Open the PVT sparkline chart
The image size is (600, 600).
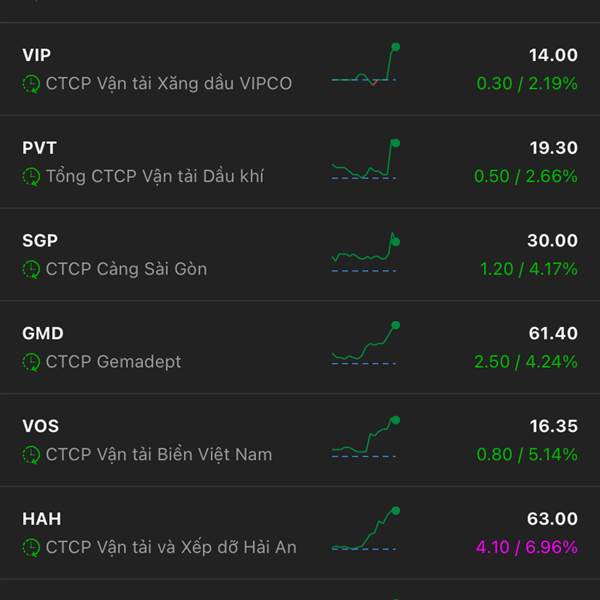(365, 160)
